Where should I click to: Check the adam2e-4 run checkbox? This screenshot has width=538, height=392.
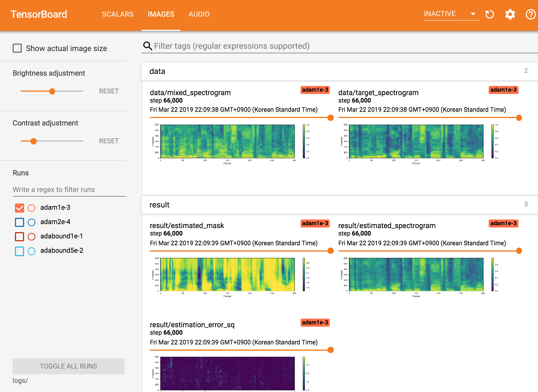[x=20, y=222]
